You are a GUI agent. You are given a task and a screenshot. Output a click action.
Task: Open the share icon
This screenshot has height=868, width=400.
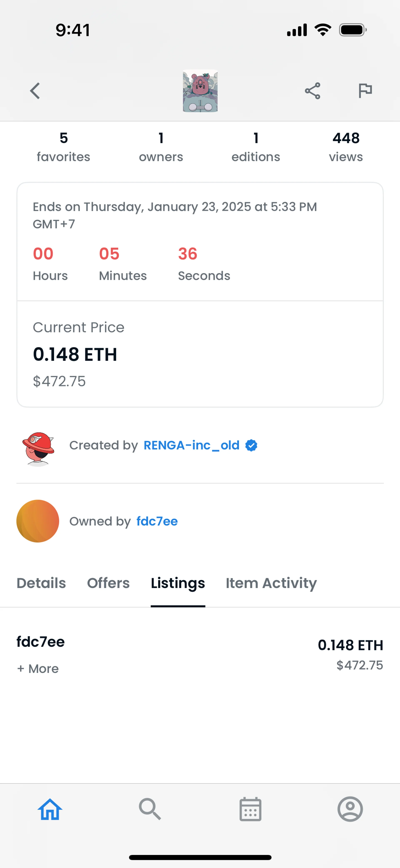[312, 91]
